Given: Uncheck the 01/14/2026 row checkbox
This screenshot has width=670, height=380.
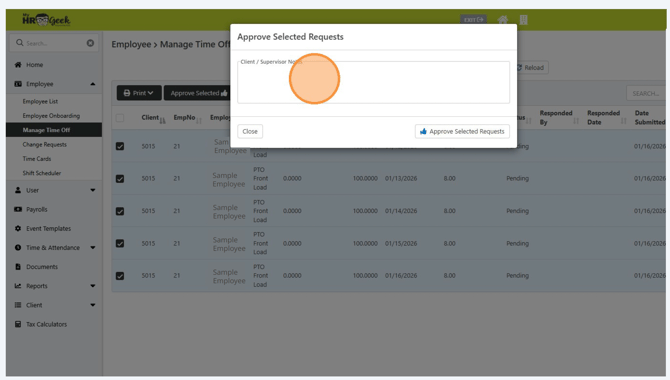Looking at the screenshot, I should pos(120,211).
